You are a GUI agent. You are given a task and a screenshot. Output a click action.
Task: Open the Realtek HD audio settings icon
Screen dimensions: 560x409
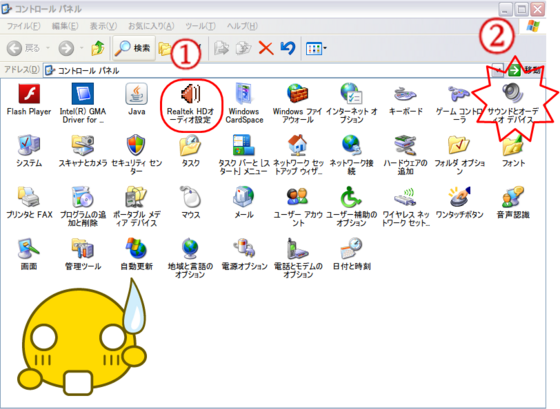click(190, 93)
